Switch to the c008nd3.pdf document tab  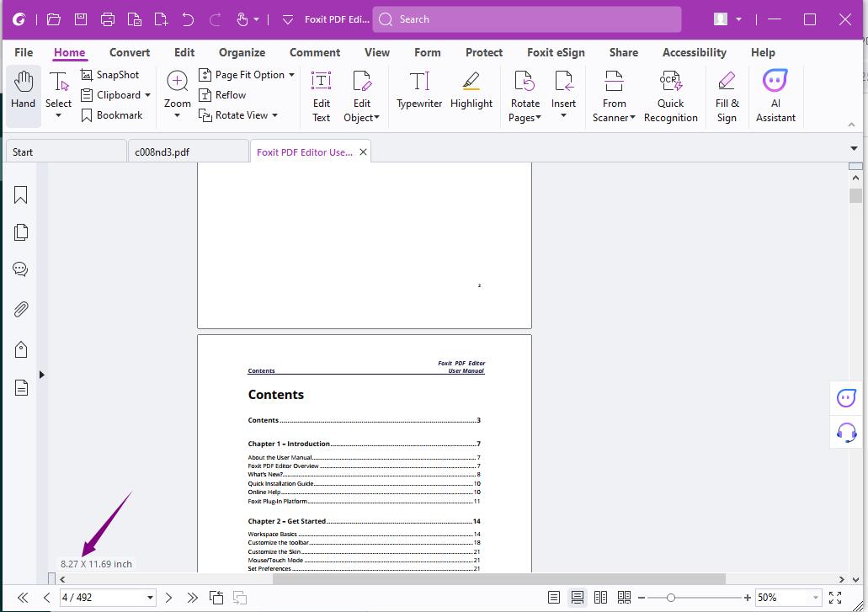pyautogui.click(x=188, y=152)
